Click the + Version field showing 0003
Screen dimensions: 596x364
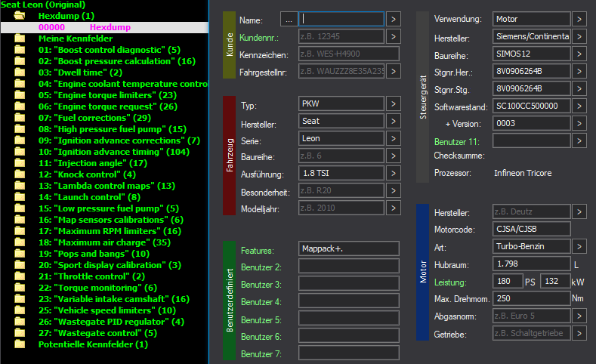532,124
